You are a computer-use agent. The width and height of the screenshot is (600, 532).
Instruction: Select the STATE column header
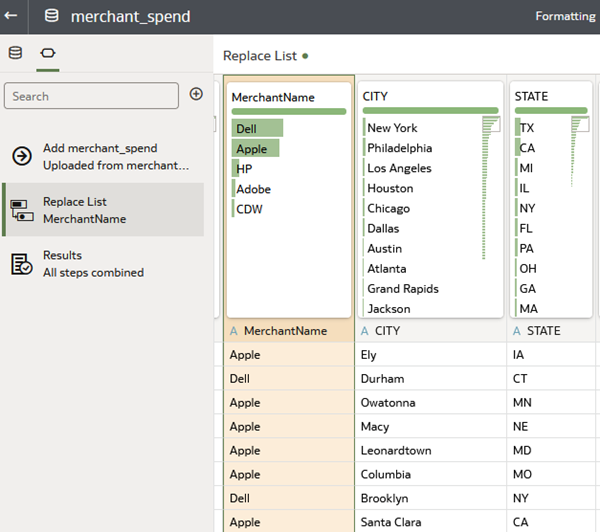pyautogui.click(x=542, y=331)
